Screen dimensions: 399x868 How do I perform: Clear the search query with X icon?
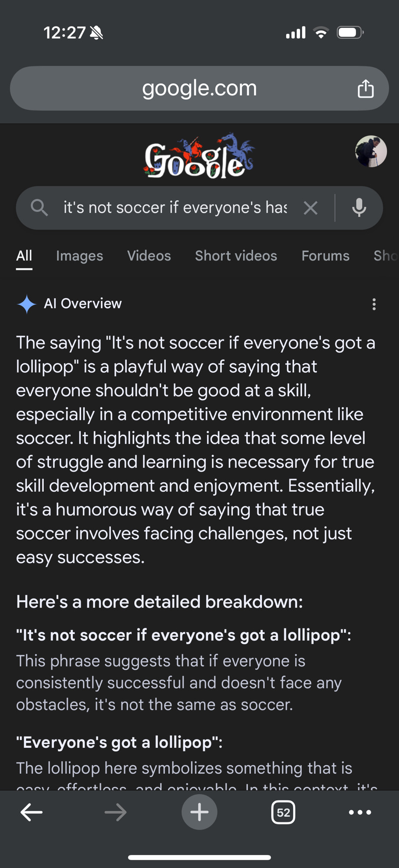[310, 208]
